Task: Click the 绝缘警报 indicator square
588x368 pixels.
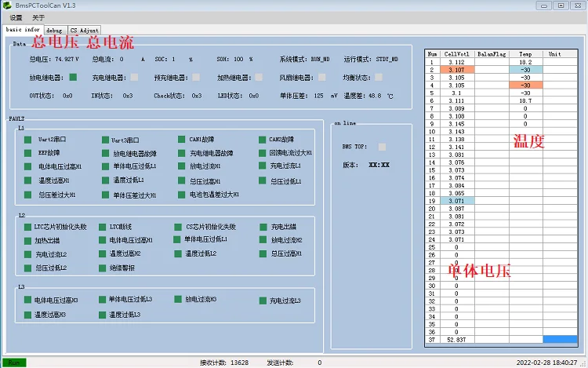Action: (x=102, y=268)
